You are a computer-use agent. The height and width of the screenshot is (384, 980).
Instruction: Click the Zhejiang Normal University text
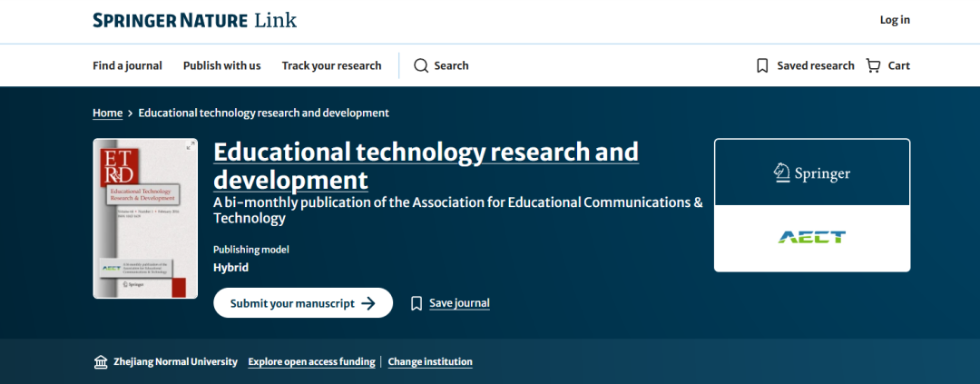tap(176, 361)
